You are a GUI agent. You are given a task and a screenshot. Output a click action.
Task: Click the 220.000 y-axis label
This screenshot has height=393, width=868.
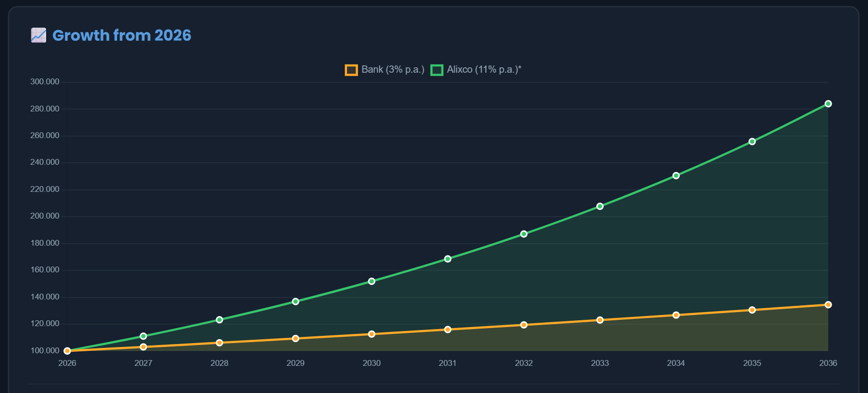(45, 189)
